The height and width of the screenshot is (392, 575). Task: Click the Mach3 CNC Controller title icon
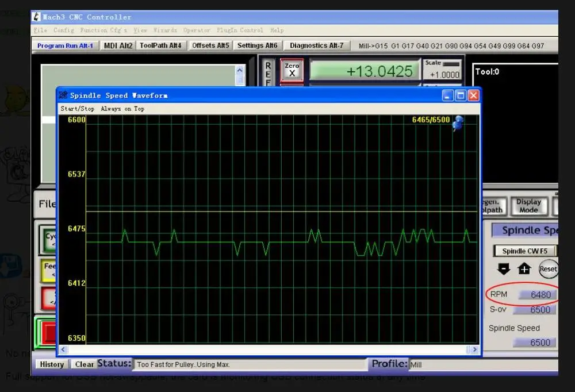point(36,17)
